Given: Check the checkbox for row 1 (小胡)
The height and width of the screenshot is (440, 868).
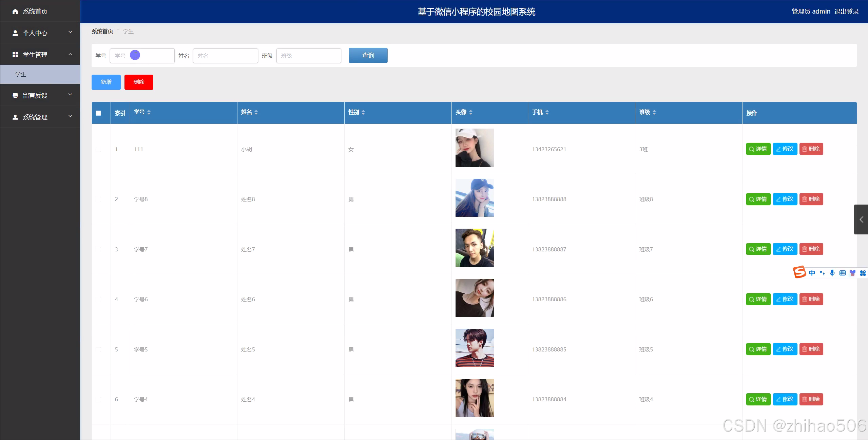Looking at the screenshot, I should 98,149.
